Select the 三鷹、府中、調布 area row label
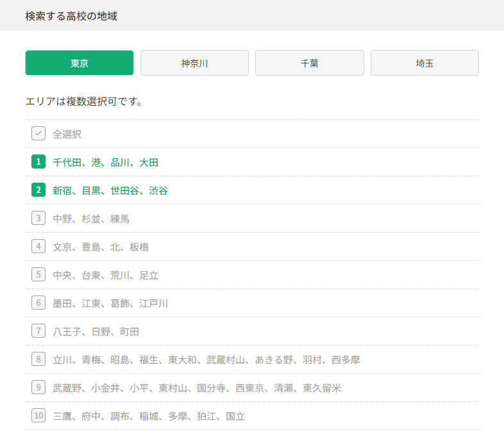 pyautogui.click(x=149, y=417)
